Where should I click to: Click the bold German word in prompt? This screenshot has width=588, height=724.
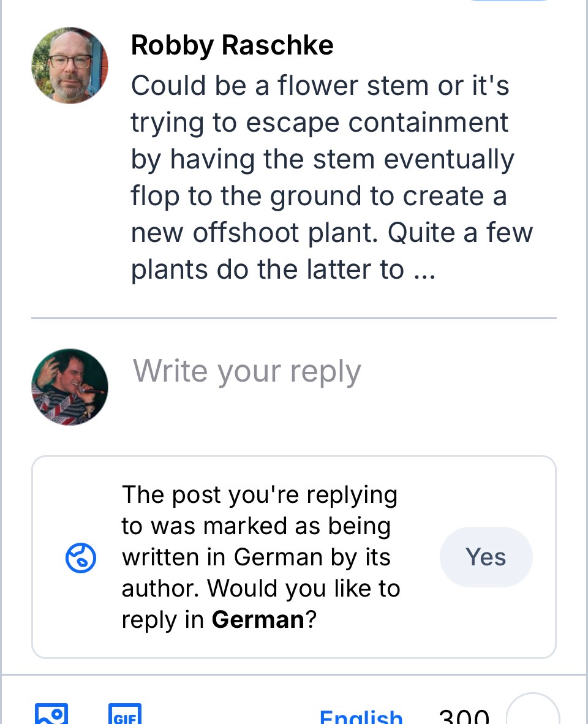258,620
